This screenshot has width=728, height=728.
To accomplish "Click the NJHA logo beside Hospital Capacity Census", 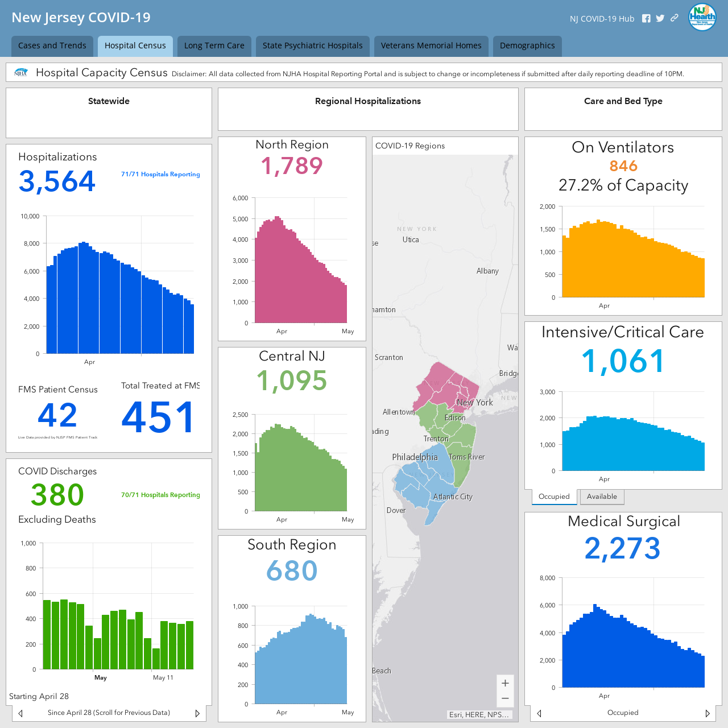I will (x=21, y=73).
